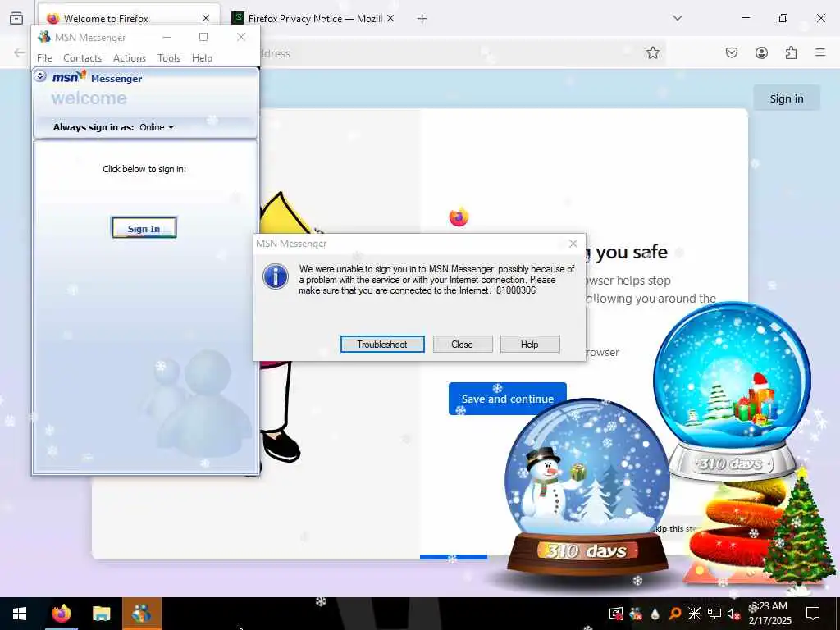
Task: Switch to the Welcome to Firefox tab
Action: tap(129, 18)
